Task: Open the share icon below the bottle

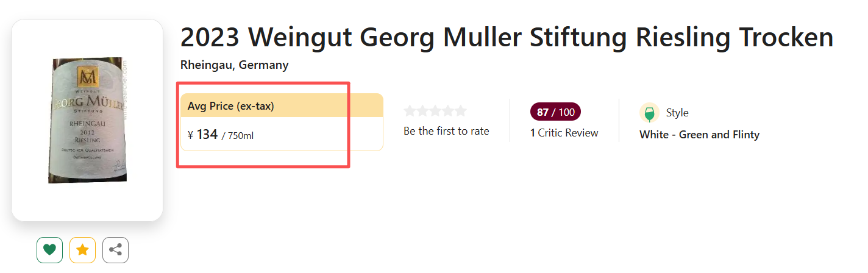Action: pos(115,250)
